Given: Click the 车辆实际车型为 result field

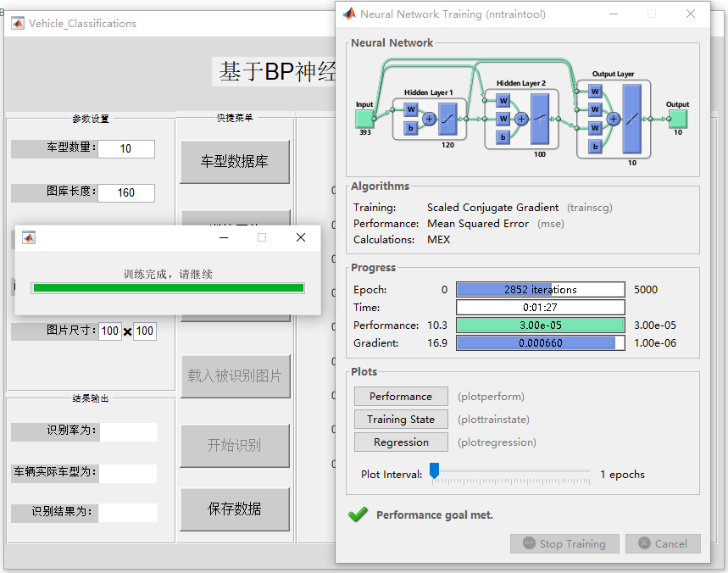Looking at the screenshot, I should coord(128,474).
